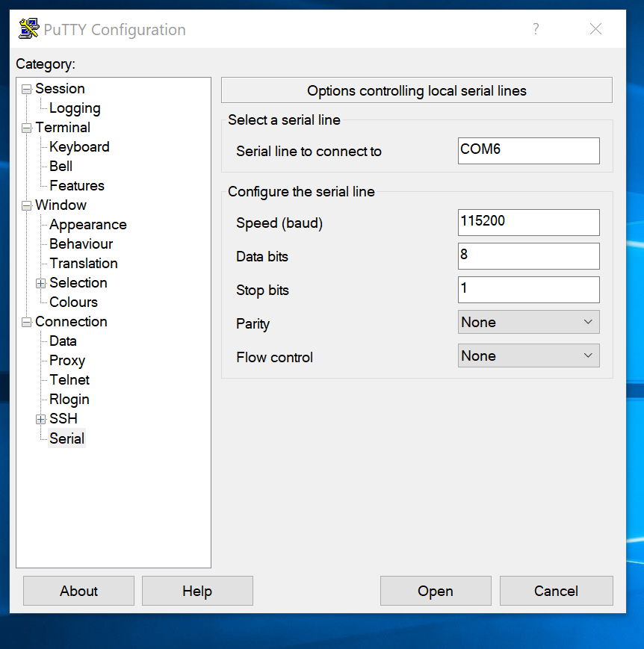The width and height of the screenshot is (644, 649).
Task: Open the Behaviour settings category
Action: click(x=81, y=244)
